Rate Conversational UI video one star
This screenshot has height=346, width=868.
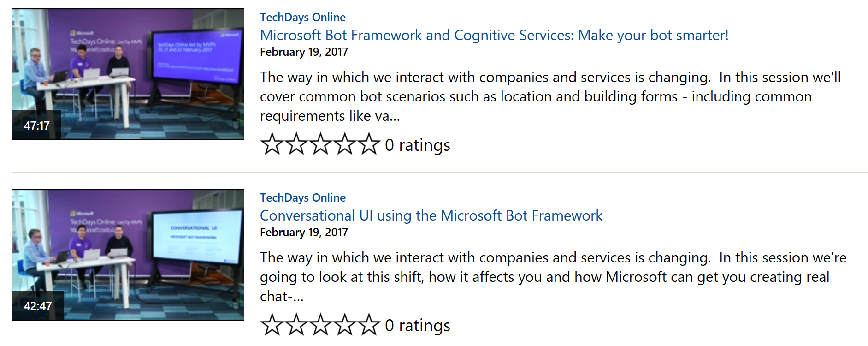272,324
